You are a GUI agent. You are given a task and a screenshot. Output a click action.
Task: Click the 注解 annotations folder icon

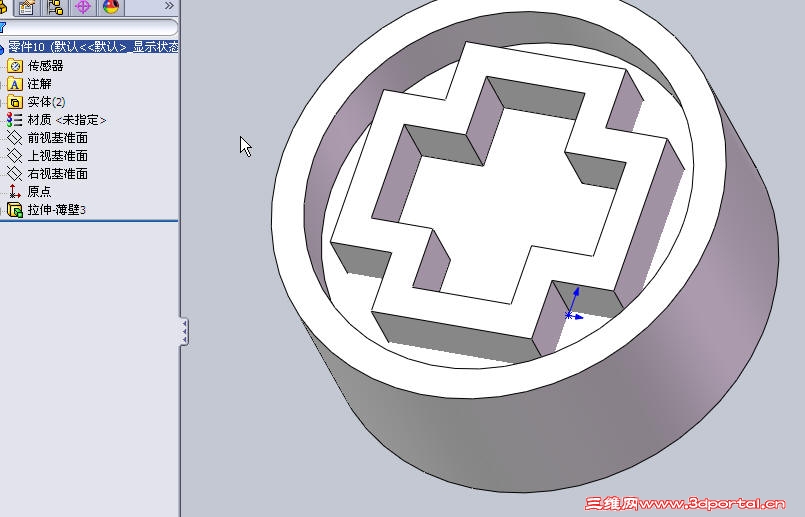point(15,84)
